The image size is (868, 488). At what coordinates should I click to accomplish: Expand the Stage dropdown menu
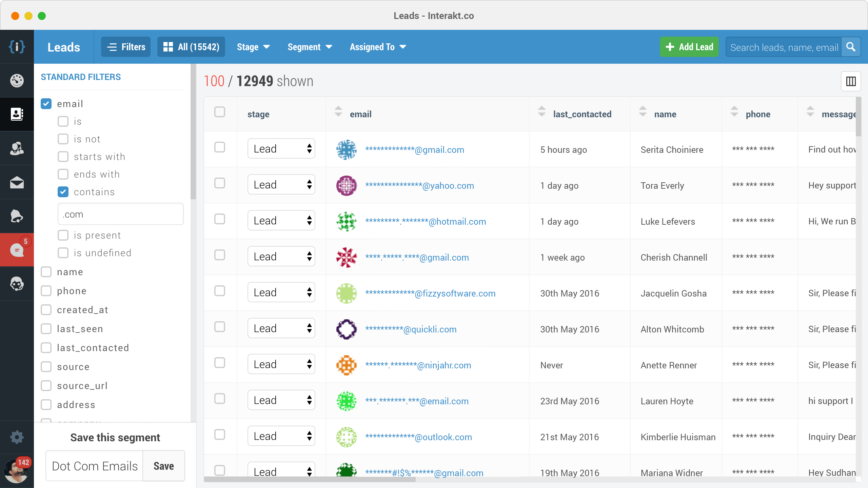coord(253,47)
